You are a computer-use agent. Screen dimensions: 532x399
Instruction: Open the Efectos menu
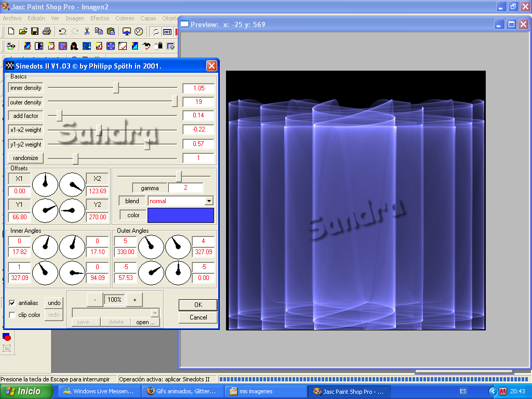coord(100,18)
